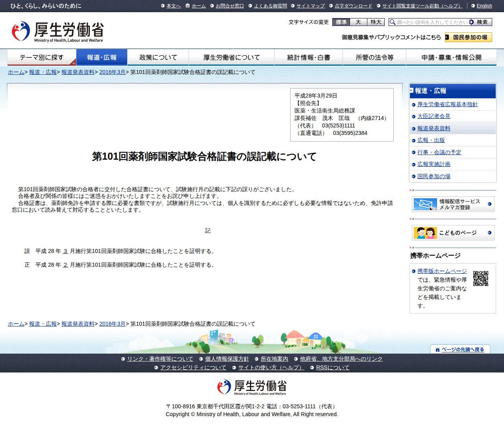Click the article title 第101回薬剤師国家試験合格証書の誤記載について
Screen dimensions: 504x437
coord(204,157)
